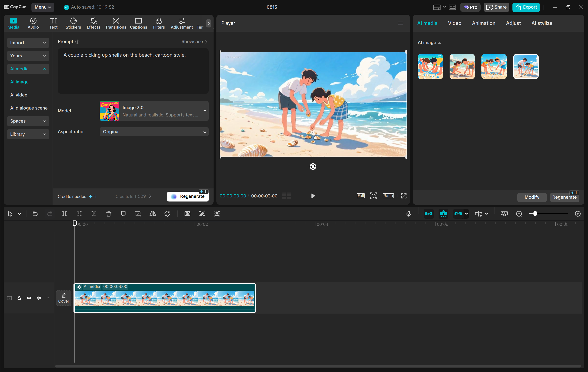Click the player fullscreen expand icon

tap(404, 196)
